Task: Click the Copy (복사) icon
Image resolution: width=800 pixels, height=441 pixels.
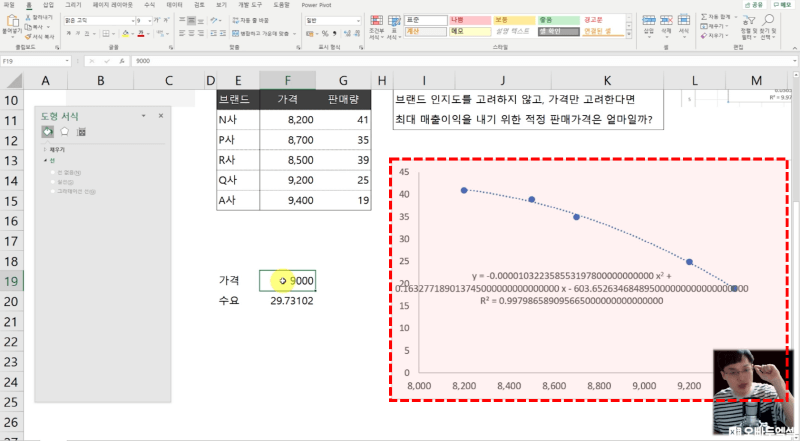Action: point(29,27)
